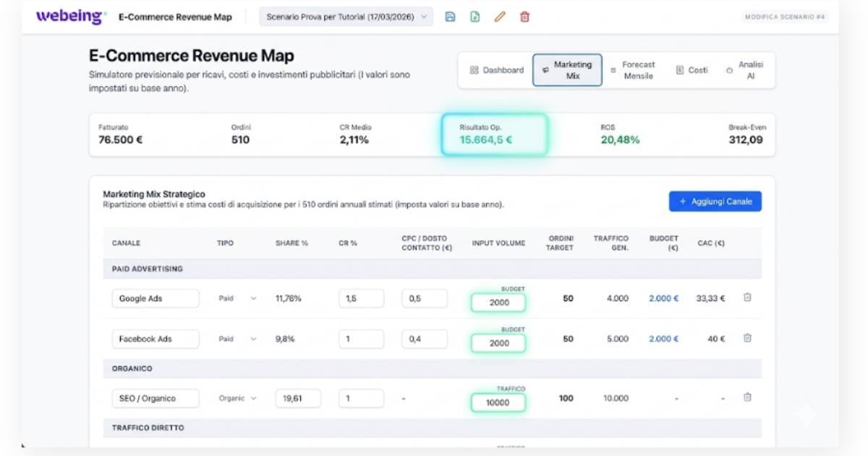This screenshot has width=868, height=456.
Task: Edit the Facebook Ads channel name field
Action: point(156,339)
